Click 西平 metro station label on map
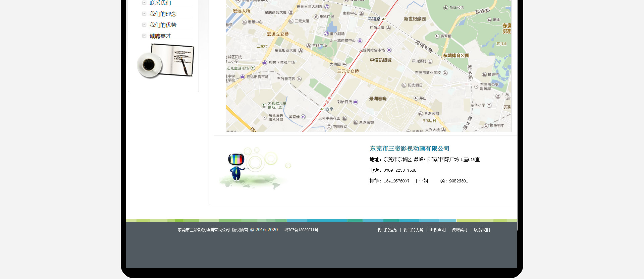The width and height of the screenshot is (644, 279). (329, 109)
